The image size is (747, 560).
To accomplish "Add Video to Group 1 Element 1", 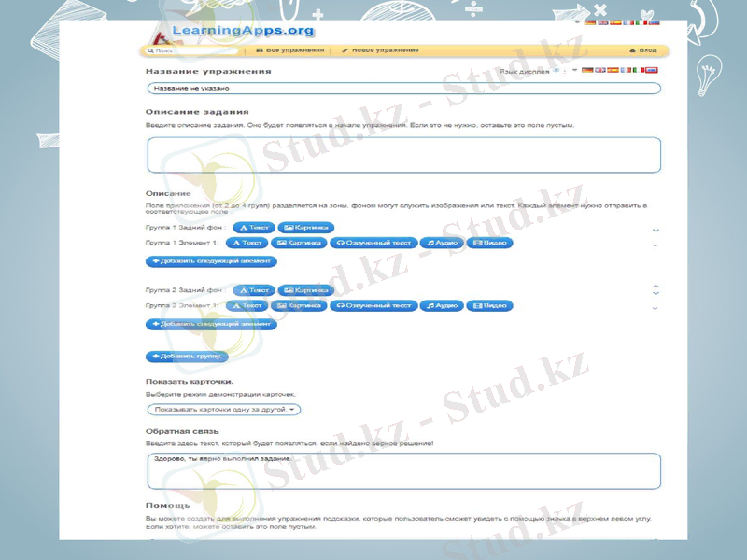I will tap(489, 243).
